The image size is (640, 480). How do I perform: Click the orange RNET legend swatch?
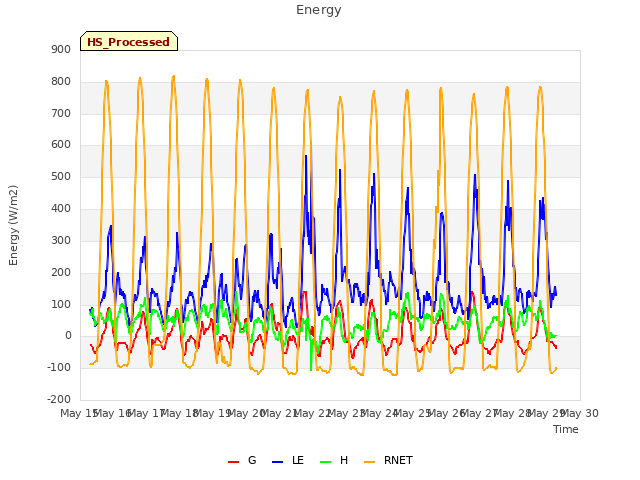369,462
